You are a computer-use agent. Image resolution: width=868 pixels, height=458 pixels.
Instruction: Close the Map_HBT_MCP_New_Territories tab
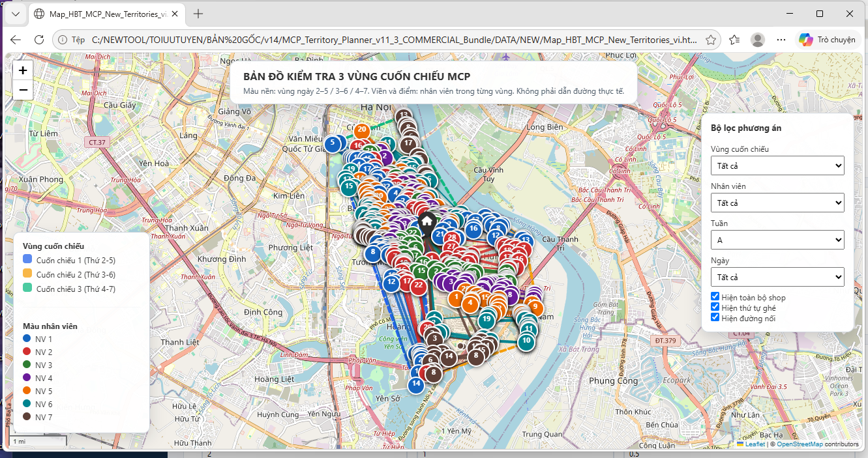click(x=175, y=14)
